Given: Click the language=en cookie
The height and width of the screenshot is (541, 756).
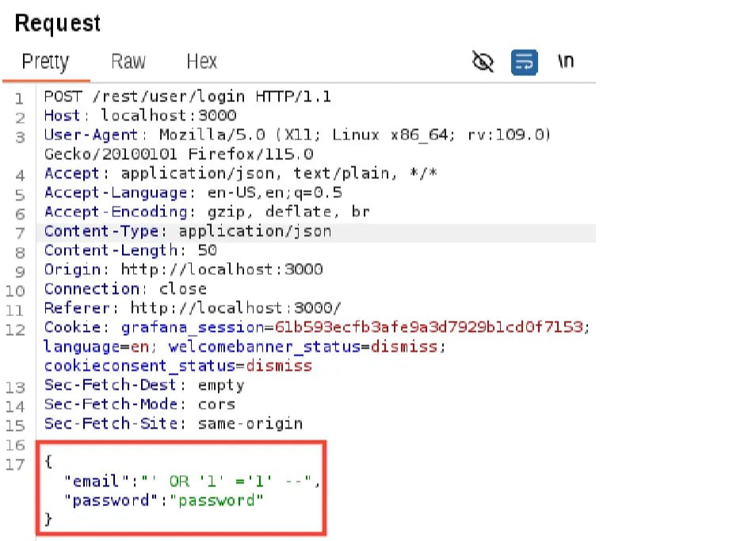Looking at the screenshot, I should click(x=97, y=347).
